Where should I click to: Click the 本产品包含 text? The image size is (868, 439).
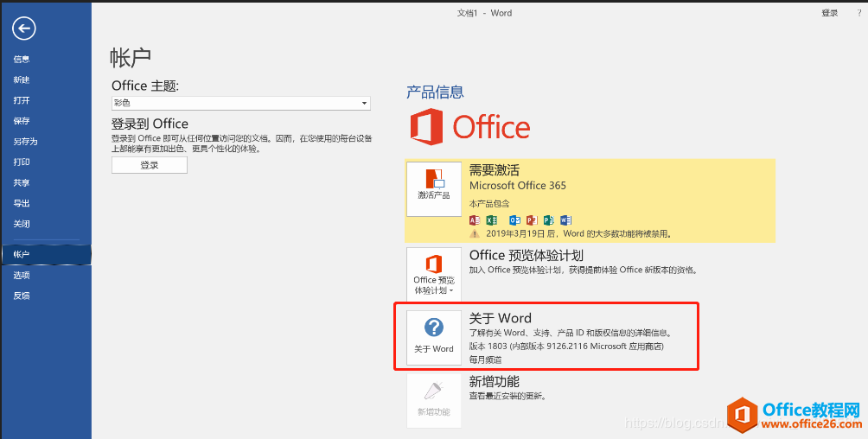(x=489, y=204)
